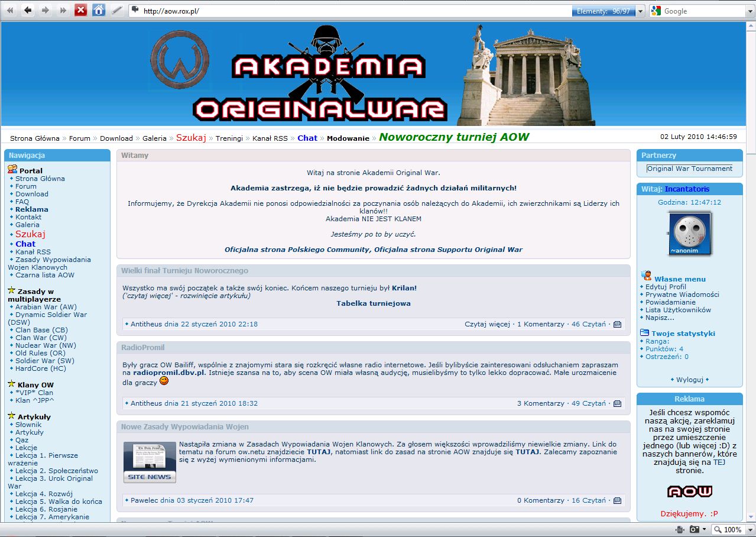Click the camera icon in the status bar
Image resolution: width=756 pixels, height=537 pixels.
click(695, 529)
